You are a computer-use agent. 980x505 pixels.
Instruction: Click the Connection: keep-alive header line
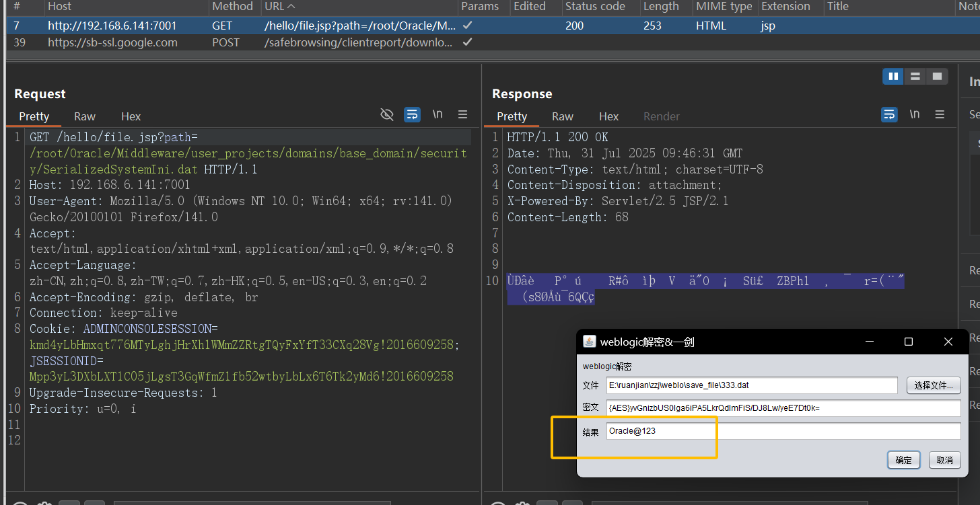click(x=104, y=313)
